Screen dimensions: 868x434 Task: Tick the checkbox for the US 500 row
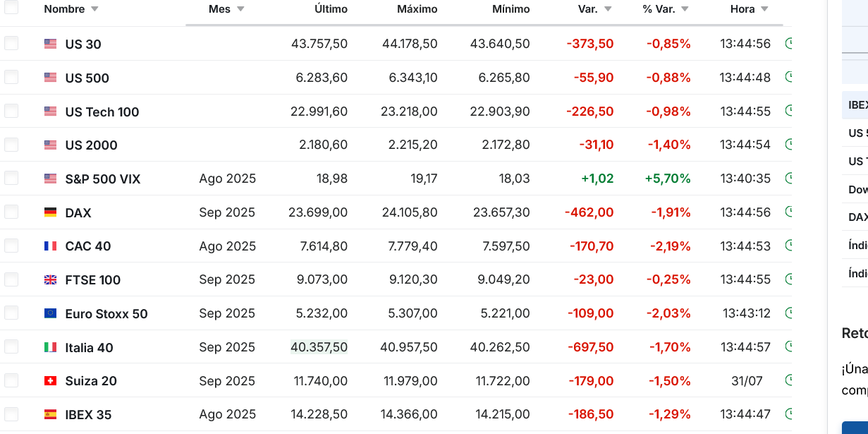(11, 78)
